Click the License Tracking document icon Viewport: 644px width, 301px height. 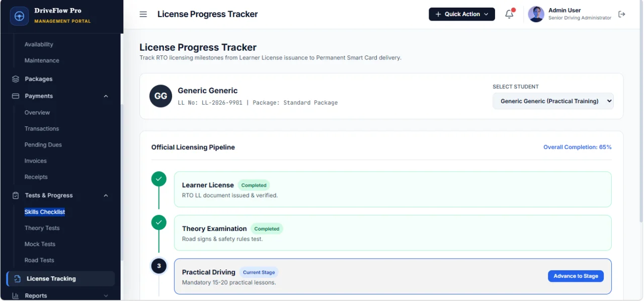click(17, 279)
